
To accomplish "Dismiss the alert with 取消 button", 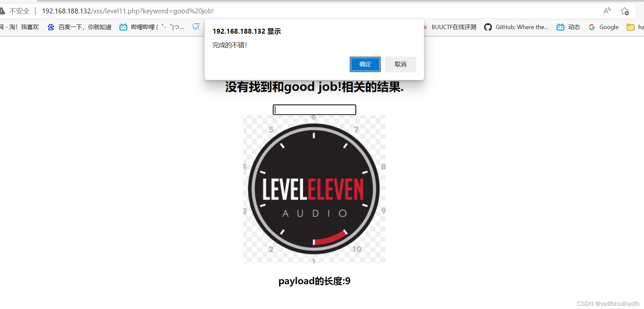I will tap(400, 64).
